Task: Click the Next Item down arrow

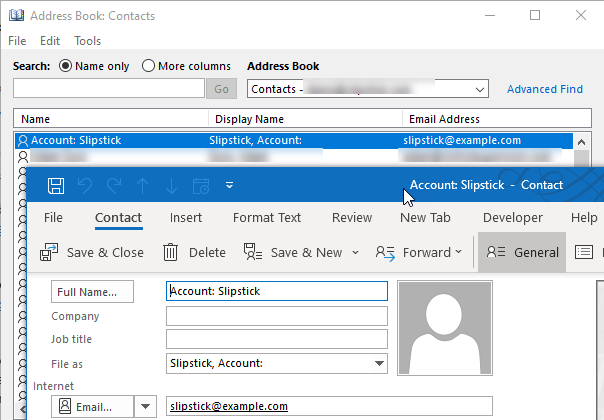Action: click(171, 186)
